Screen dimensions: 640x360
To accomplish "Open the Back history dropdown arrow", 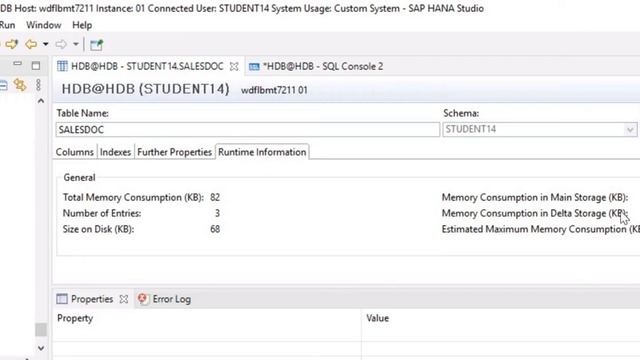I will point(46,44).
